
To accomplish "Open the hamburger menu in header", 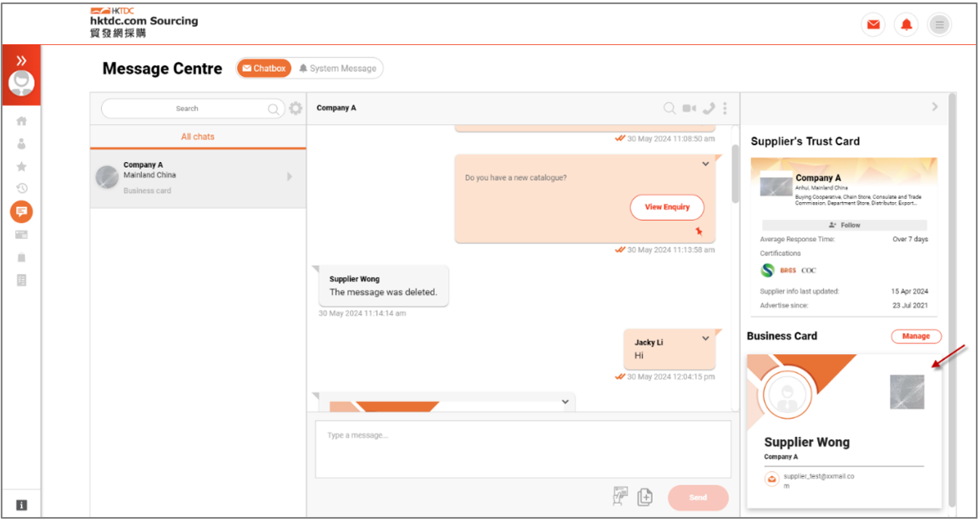I will [x=939, y=25].
